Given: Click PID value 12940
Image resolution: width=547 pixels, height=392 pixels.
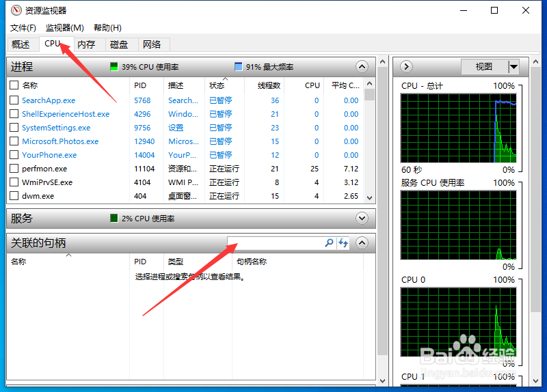Looking at the screenshot, I should tap(144, 141).
